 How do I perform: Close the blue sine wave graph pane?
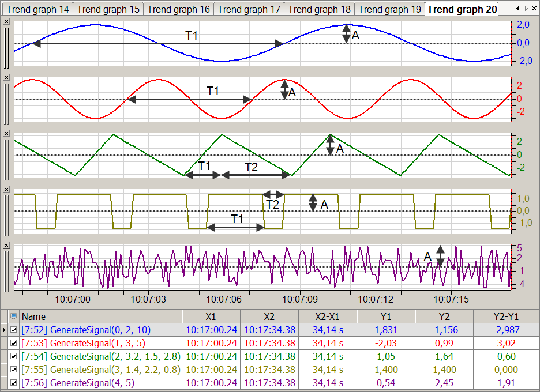pos(6,21)
